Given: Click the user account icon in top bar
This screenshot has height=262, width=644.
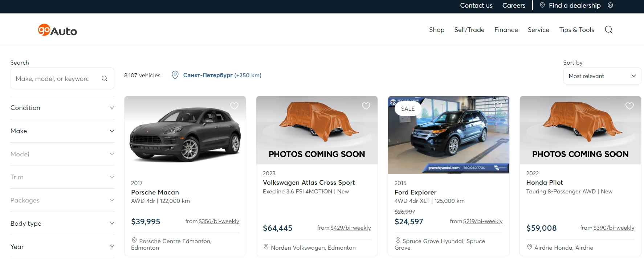Looking at the screenshot, I should (x=611, y=5).
